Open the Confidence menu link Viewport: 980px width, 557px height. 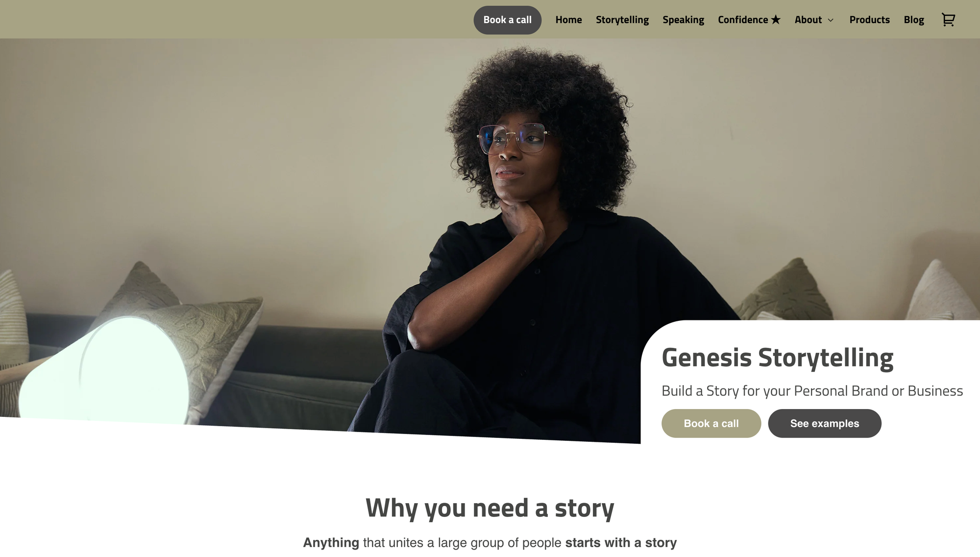(743, 20)
